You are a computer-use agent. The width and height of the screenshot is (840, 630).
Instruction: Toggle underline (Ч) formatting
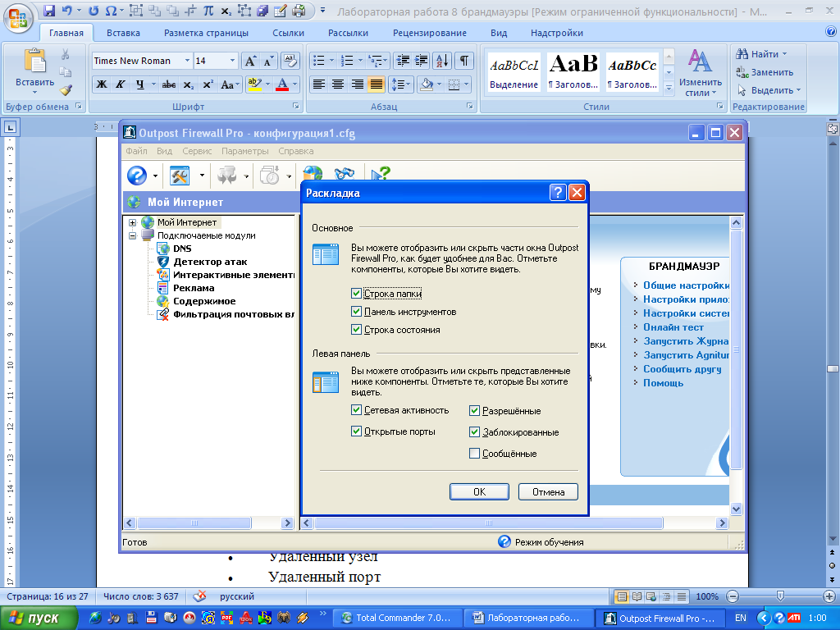139,84
